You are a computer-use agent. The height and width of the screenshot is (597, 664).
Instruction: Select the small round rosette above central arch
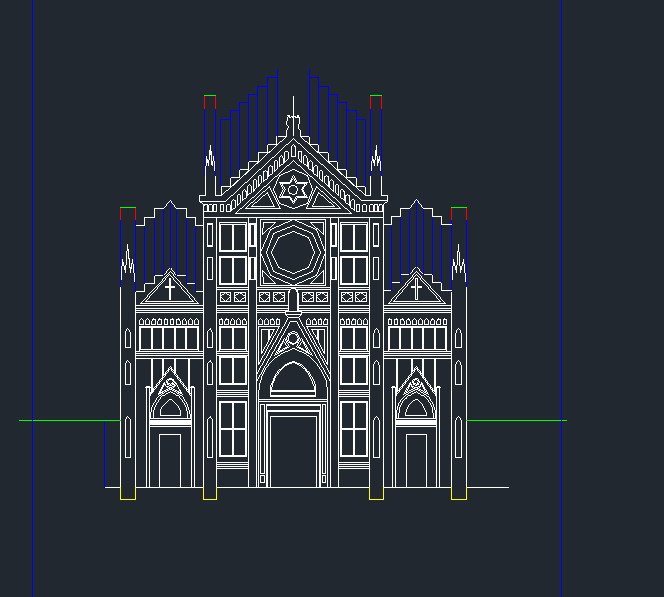click(293, 339)
